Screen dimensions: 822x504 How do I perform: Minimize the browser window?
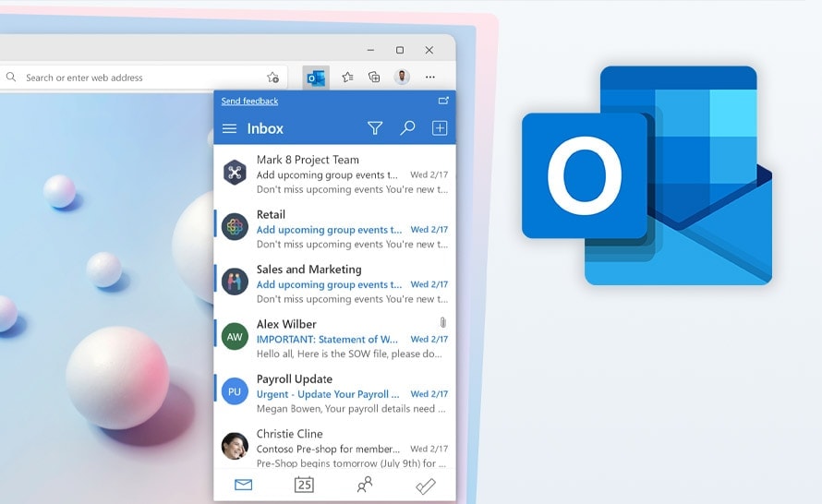[x=371, y=50]
